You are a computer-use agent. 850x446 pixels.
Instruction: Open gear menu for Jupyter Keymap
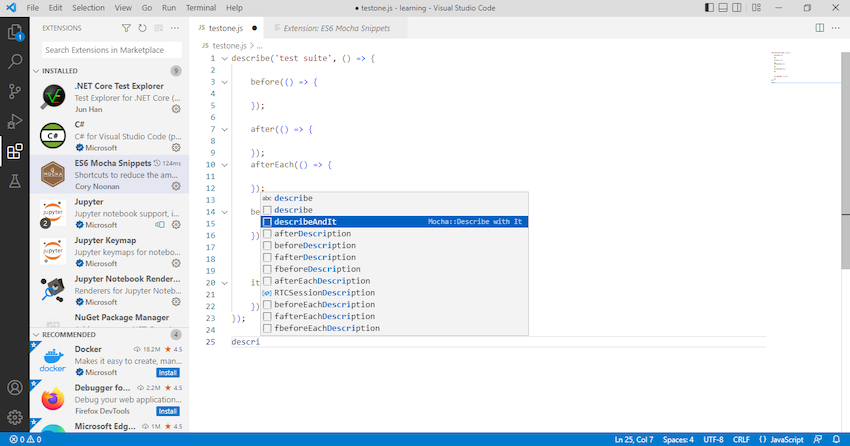[x=176, y=263]
